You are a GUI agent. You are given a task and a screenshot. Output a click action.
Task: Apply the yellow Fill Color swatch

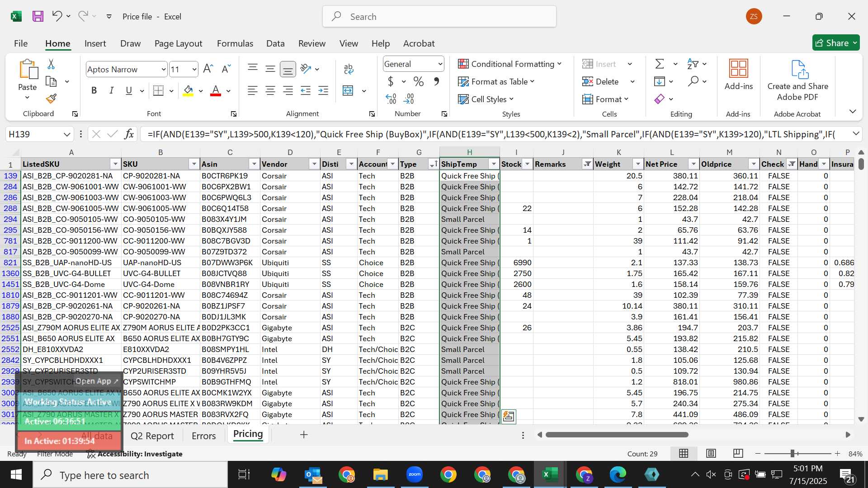click(x=189, y=91)
